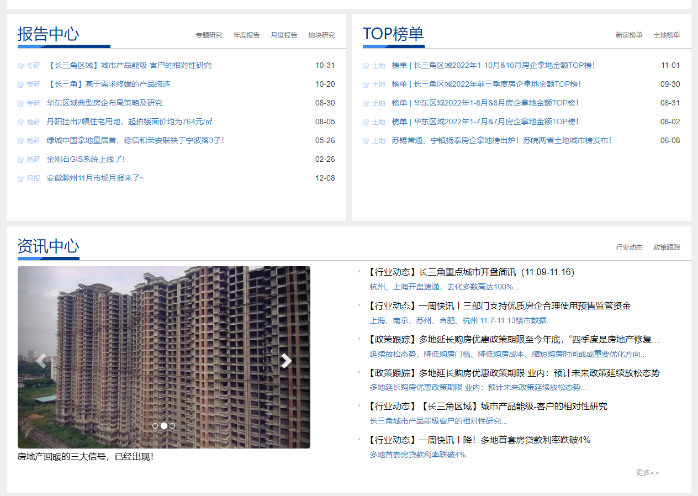The height and width of the screenshot is (496, 698).
Task: Click the note icon beside 金刚石GIS report
Action: coord(20,160)
